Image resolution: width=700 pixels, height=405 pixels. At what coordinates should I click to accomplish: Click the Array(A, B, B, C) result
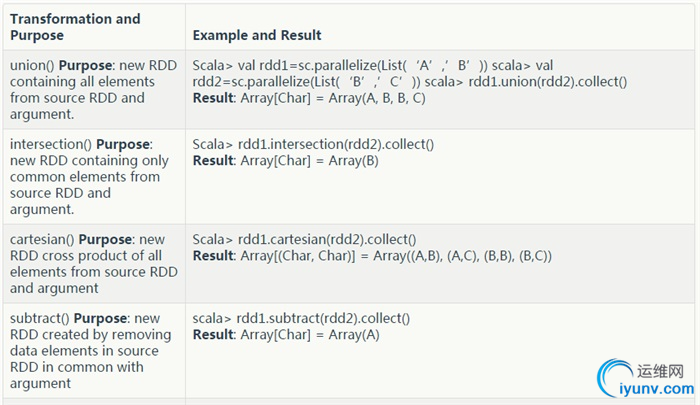[x=377, y=98]
